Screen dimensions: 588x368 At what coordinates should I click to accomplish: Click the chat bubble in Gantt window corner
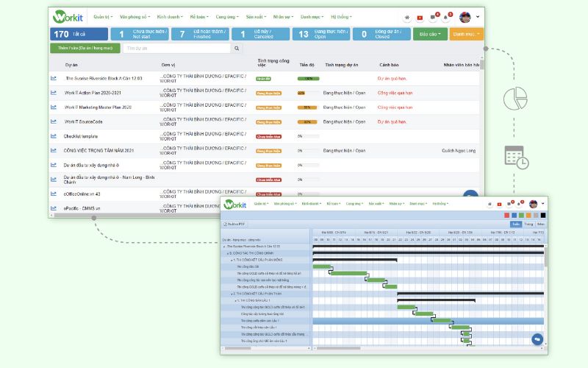pos(537,339)
